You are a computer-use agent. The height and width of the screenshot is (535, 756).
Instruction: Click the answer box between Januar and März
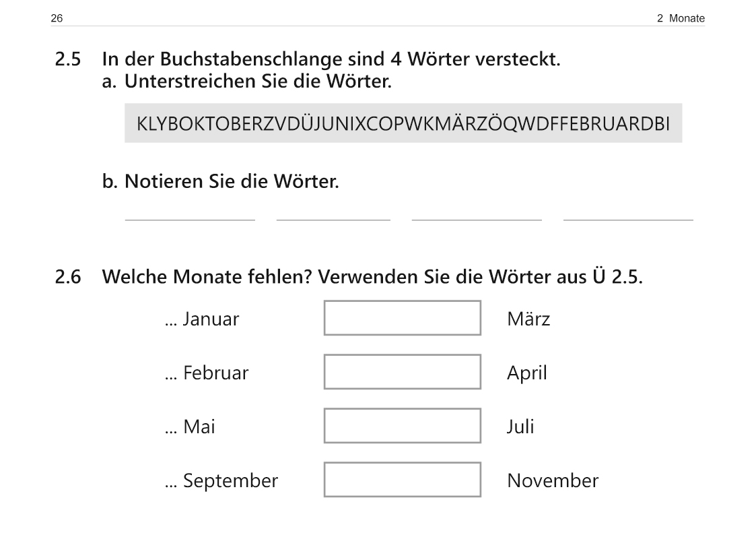pos(402,318)
